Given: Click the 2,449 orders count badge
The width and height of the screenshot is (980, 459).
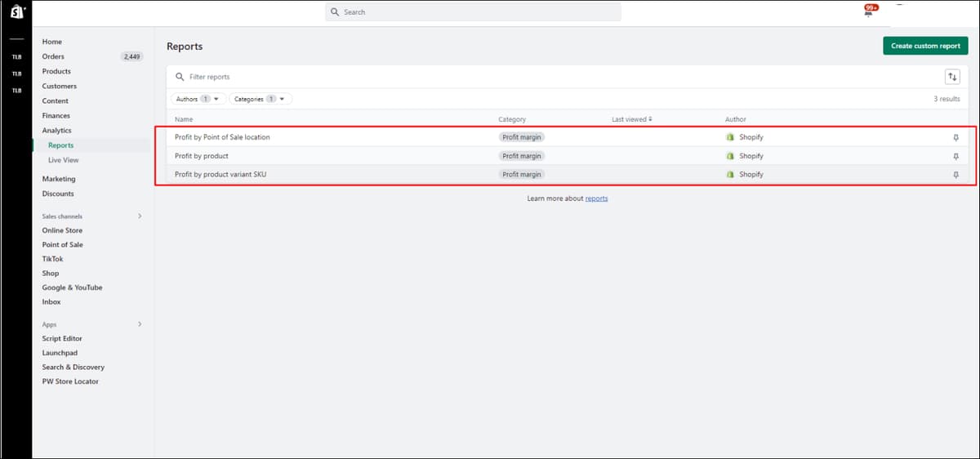Looking at the screenshot, I should [131, 56].
